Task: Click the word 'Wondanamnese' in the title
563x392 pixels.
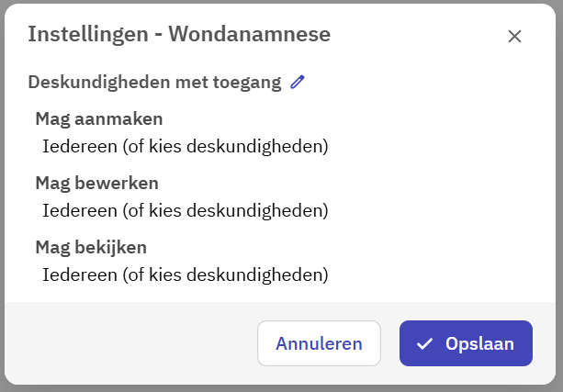Action: coord(263,35)
